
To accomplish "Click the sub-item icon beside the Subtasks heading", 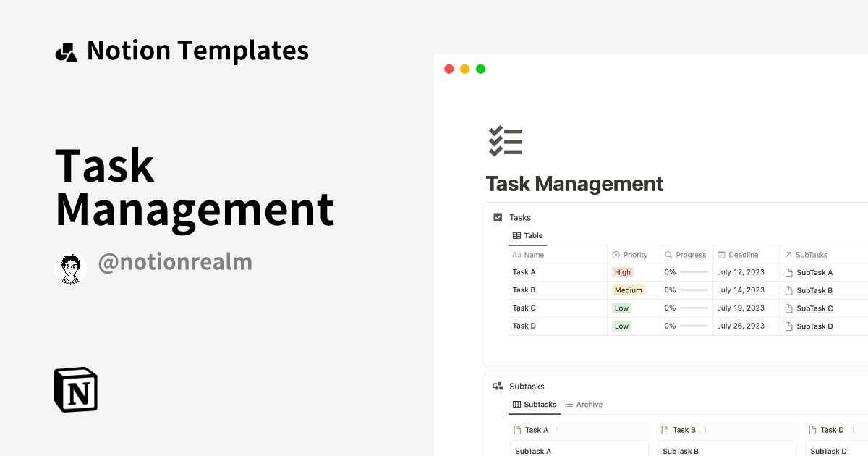I will [497, 386].
